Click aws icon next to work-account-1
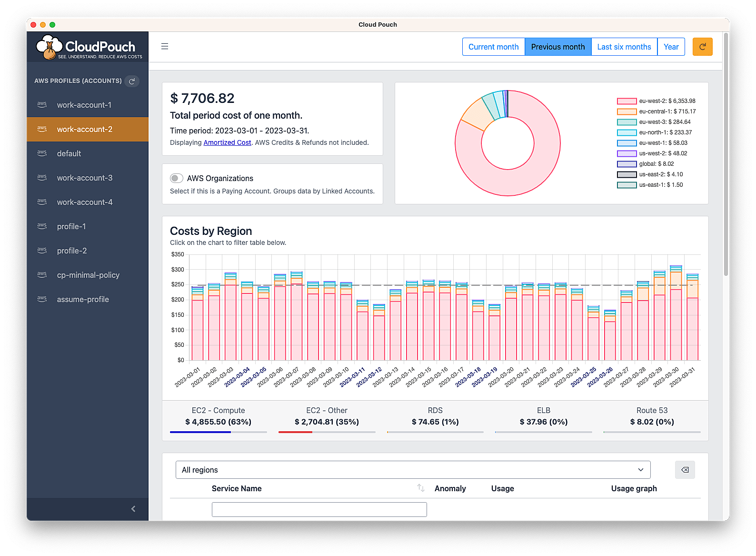Screen dimensions: 756x556 (42, 104)
